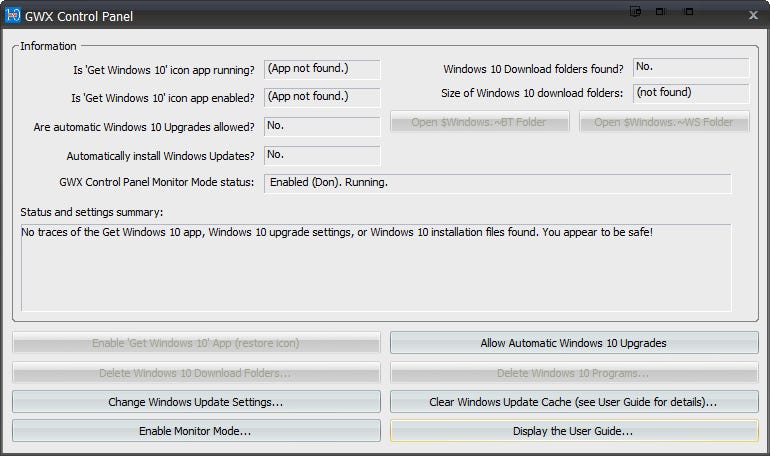This screenshot has height=456, width=770.
Task: Click the Windows 10 Download folders found field
Action: (x=691, y=68)
